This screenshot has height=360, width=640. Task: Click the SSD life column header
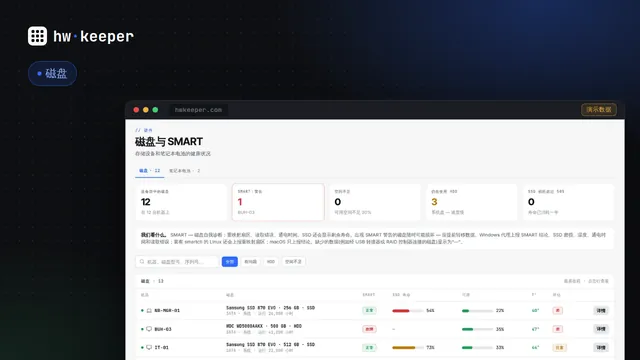point(401,295)
